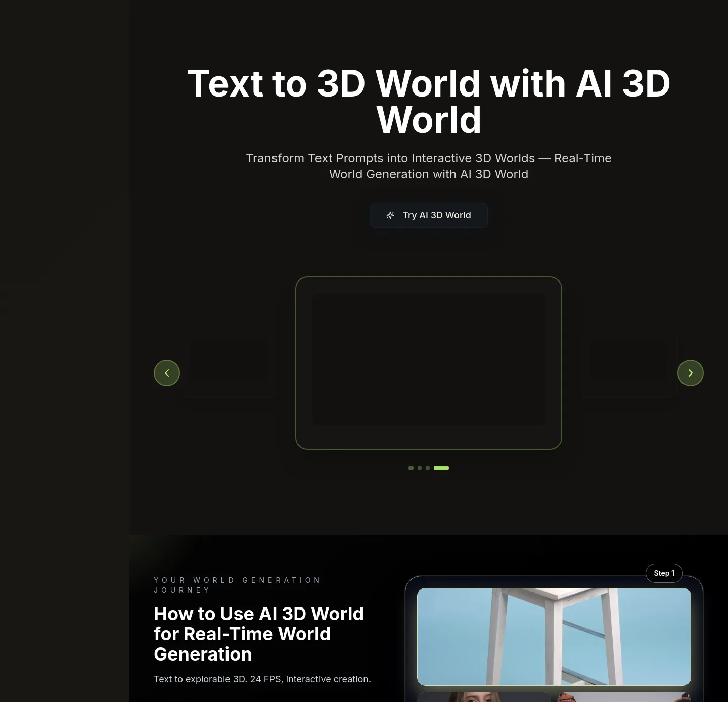Go to previous carousel slide arrow

[167, 373]
